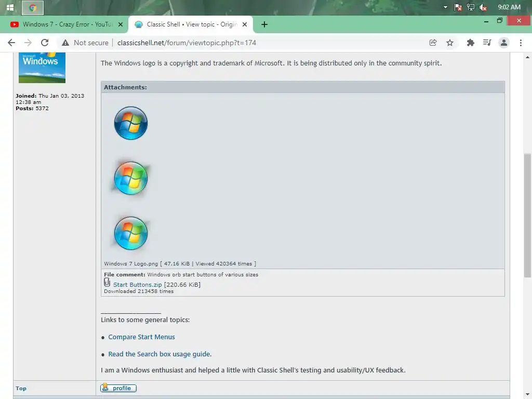Click the muted volume tray icon
The image size is (532, 399).
tap(483, 7)
